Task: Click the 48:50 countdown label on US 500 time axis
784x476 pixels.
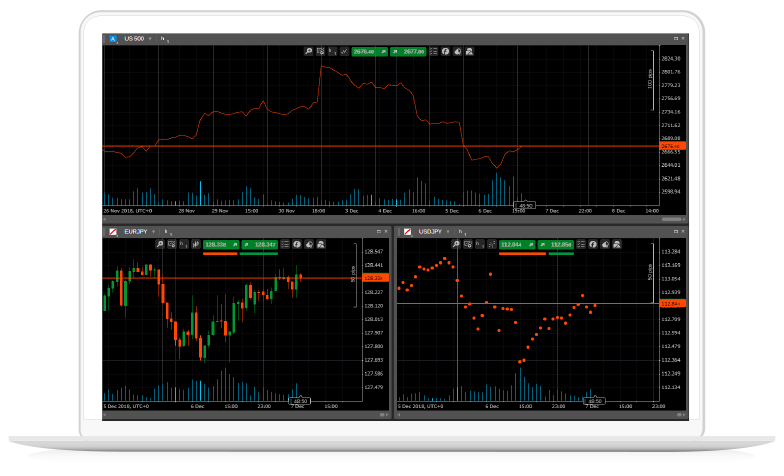Action: pyautogui.click(x=525, y=206)
